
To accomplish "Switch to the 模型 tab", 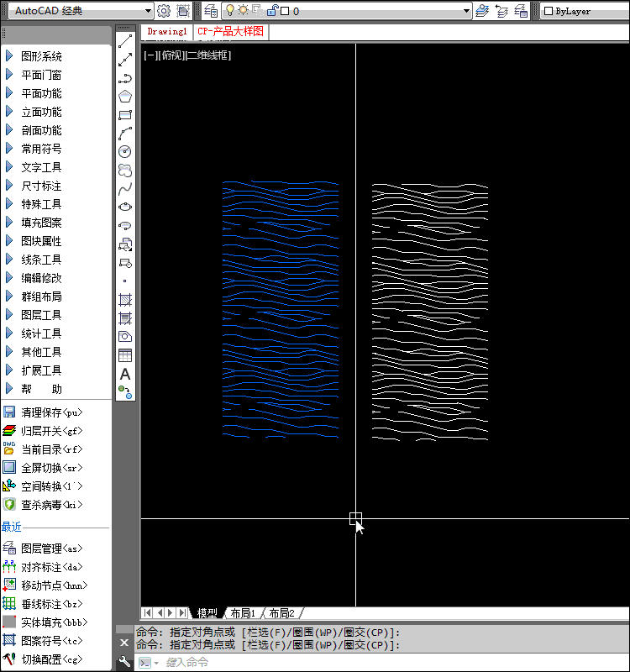I will pyautogui.click(x=207, y=613).
